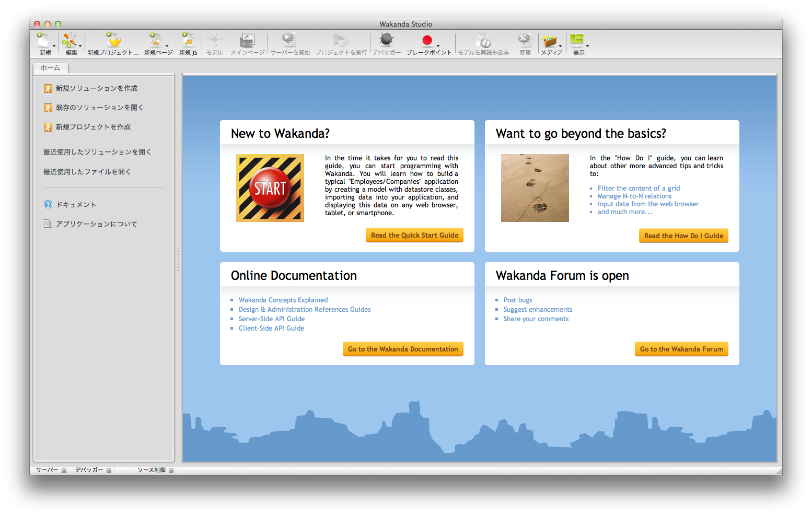This screenshot has width=812, height=516.
Task: Click the icon beside 既存のソリューションを開く
Action: tap(48, 108)
